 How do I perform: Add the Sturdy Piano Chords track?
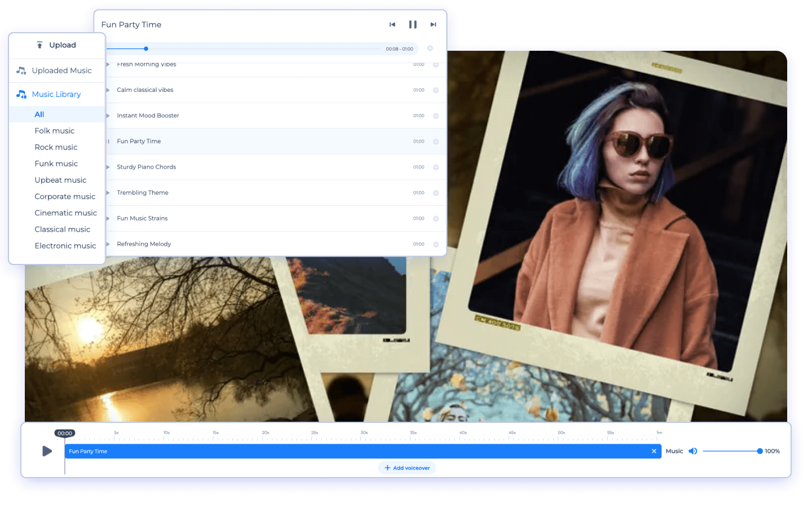[x=436, y=167]
